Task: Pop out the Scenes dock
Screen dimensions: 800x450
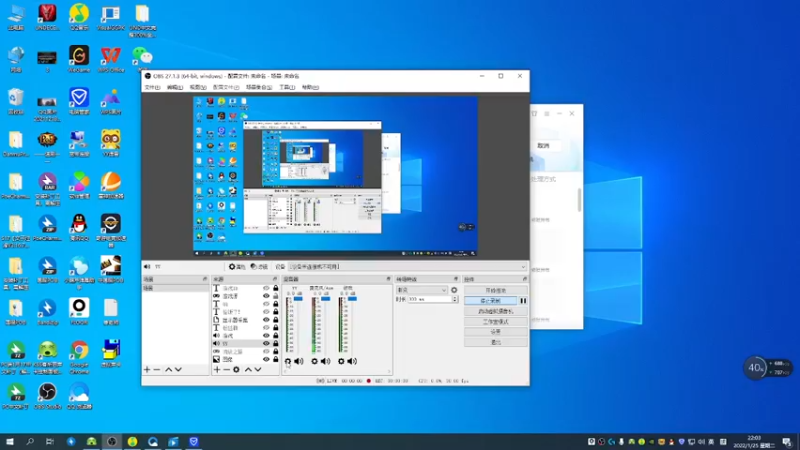Action: [x=205, y=279]
